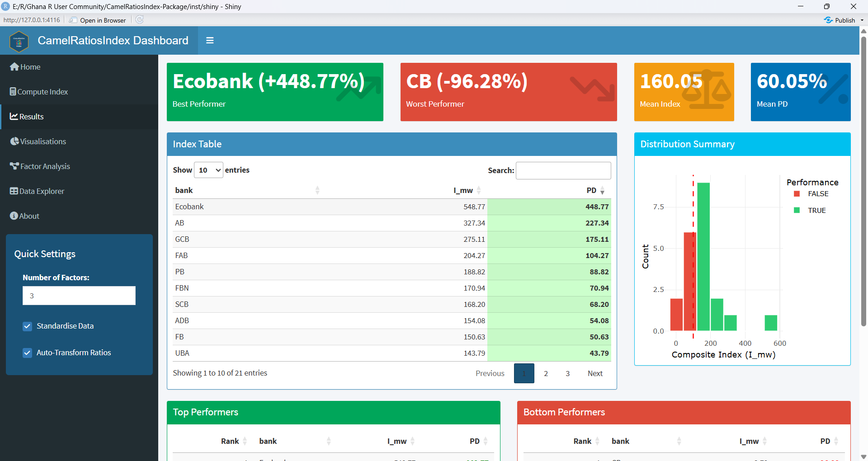868x461 pixels.
Task: Go to Visualisations in sidebar
Action: tap(79, 141)
